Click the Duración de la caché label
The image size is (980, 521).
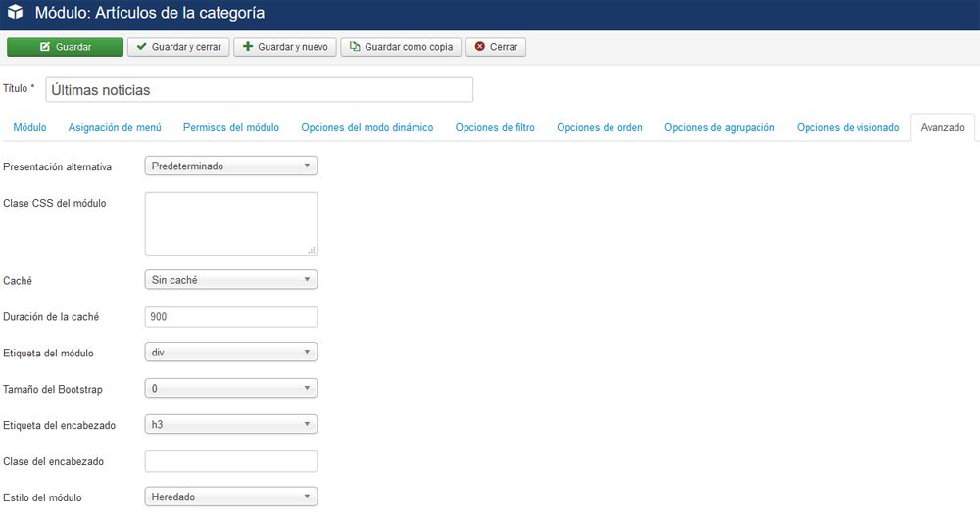pos(51,316)
